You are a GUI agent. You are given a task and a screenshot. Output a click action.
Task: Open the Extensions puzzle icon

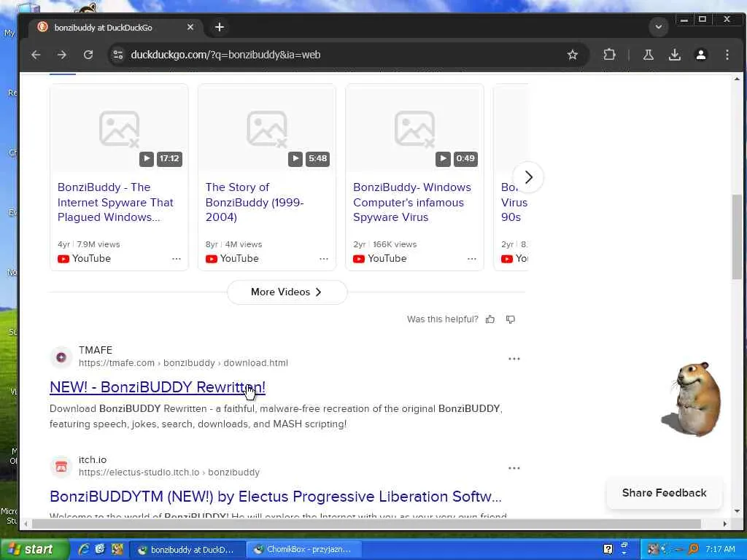click(609, 55)
